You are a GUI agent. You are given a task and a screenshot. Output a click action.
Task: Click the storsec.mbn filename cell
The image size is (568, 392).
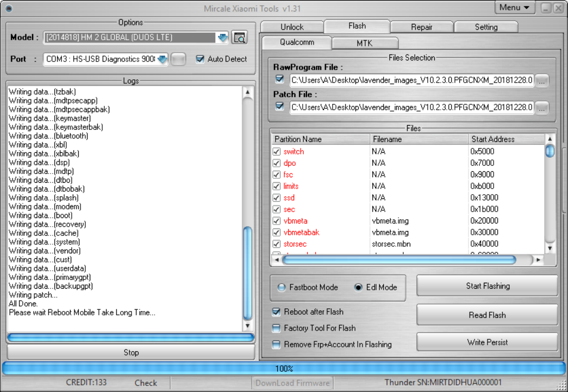pos(391,244)
